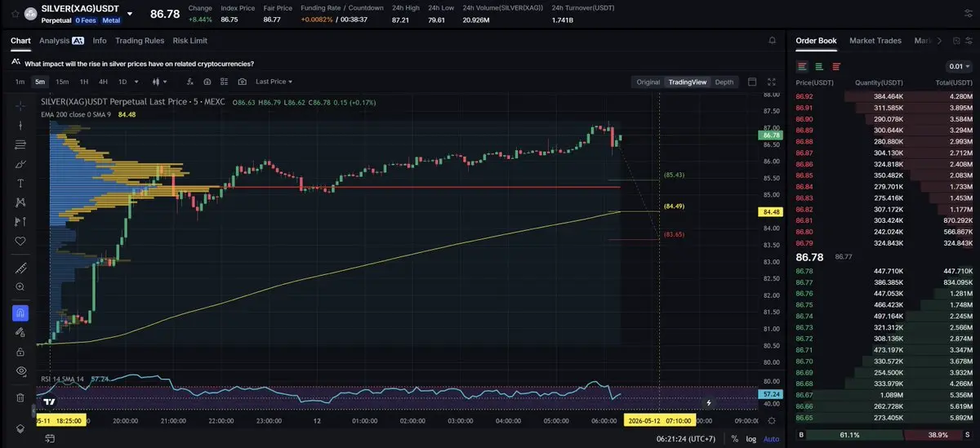Take a chart snapshot with camera icon

click(243, 82)
